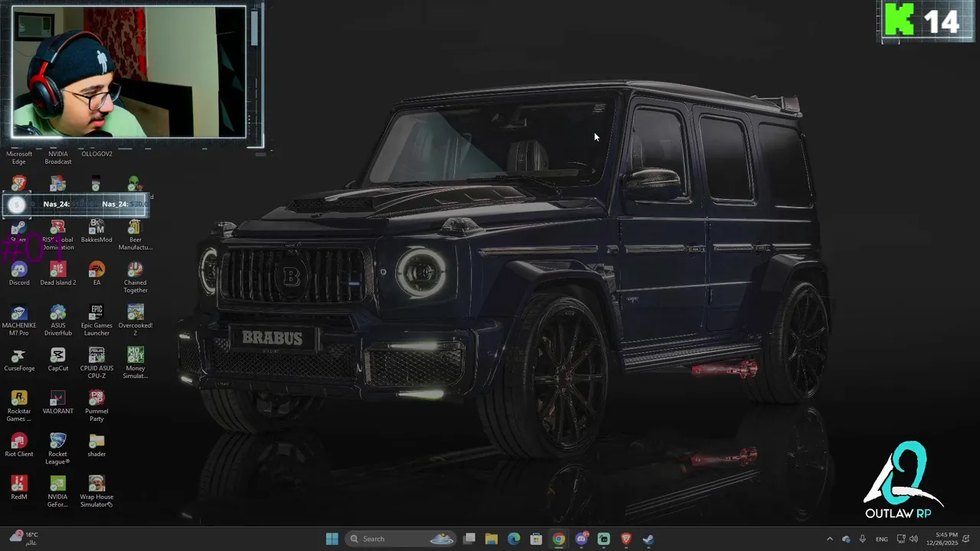This screenshot has width=980, height=551.
Task: Click the speaker volume tray icon
Action: pyautogui.click(x=913, y=539)
